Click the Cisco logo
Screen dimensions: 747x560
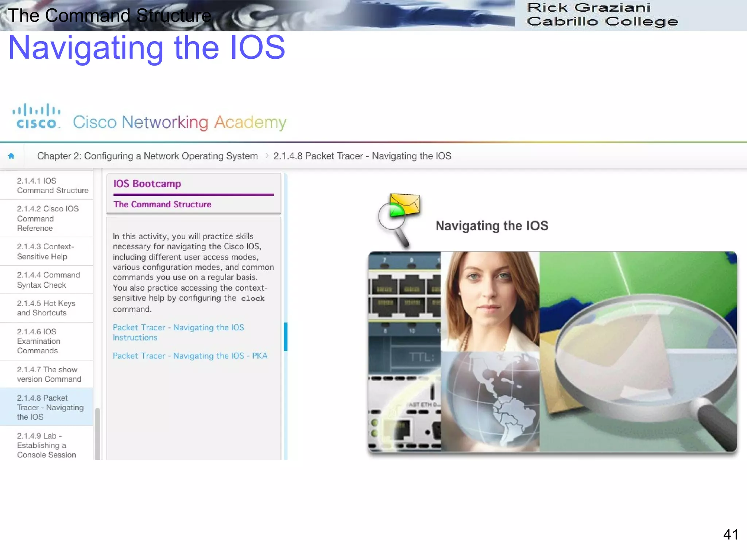[36, 116]
